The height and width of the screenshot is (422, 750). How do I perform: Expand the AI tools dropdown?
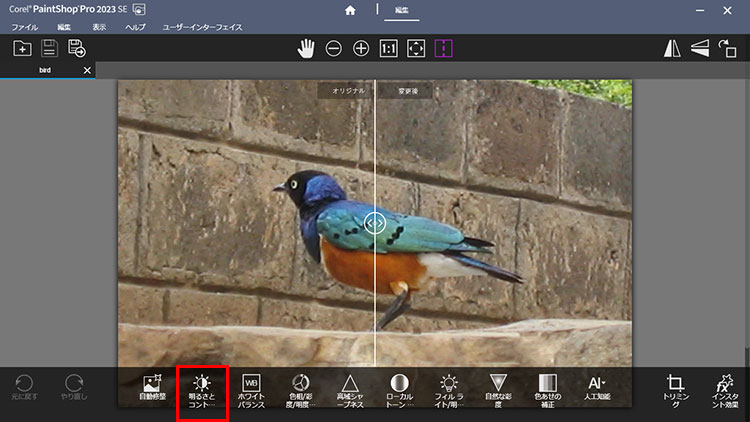[597, 389]
